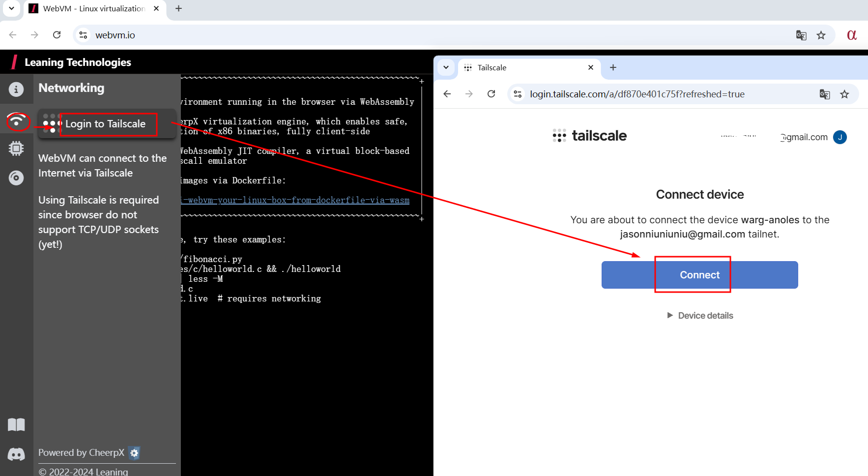This screenshot has width=868, height=476.
Task: Go back in the WebVM browser window
Action: pyautogui.click(x=13, y=35)
